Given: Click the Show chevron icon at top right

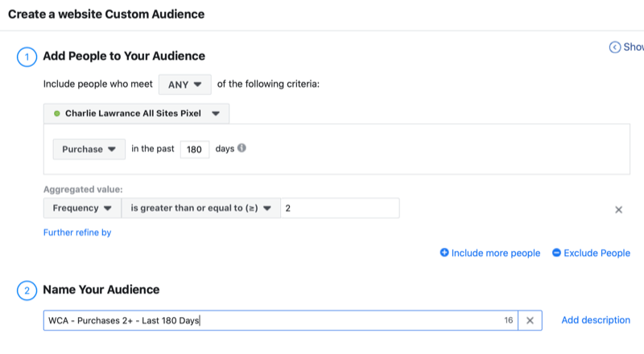Looking at the screenshot, I should (615, 47).
